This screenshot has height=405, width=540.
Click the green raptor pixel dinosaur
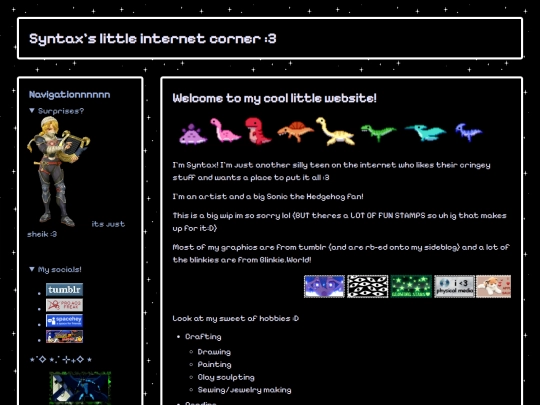(378, 133)
